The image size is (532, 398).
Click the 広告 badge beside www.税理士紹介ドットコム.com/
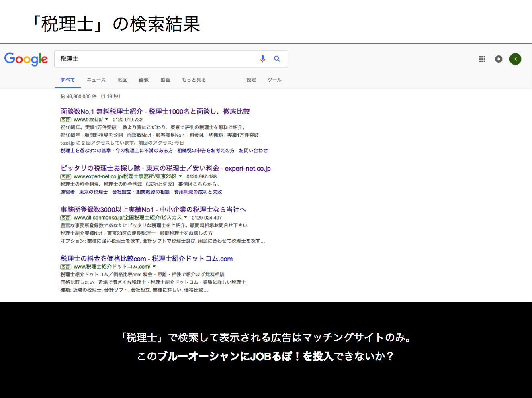[66, 267]
